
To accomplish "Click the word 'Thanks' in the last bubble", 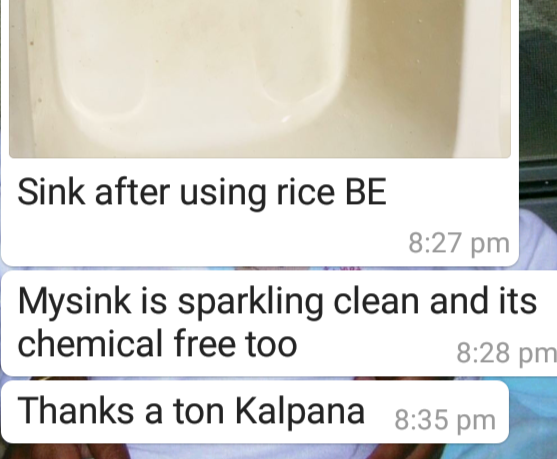I will coord(75,411).
